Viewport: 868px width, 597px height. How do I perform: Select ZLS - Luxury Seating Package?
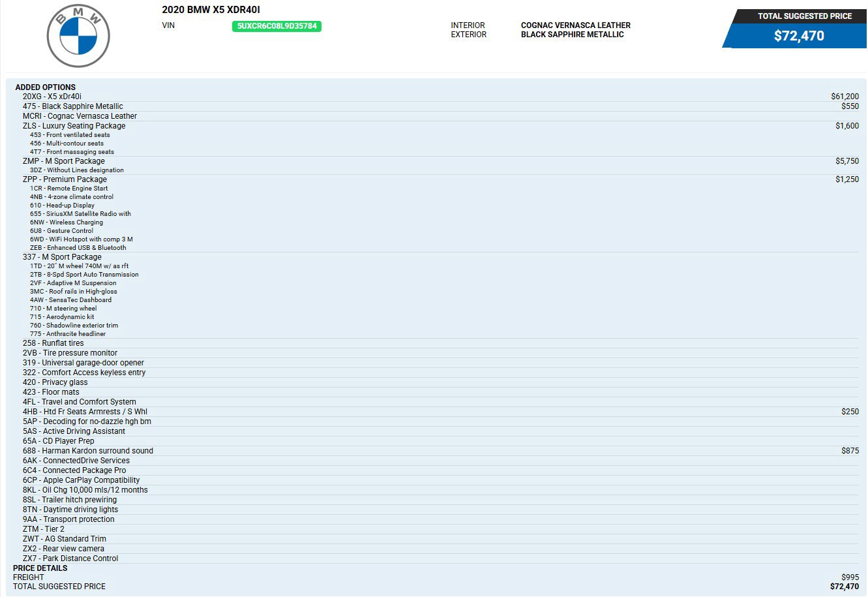pos(74,126)
